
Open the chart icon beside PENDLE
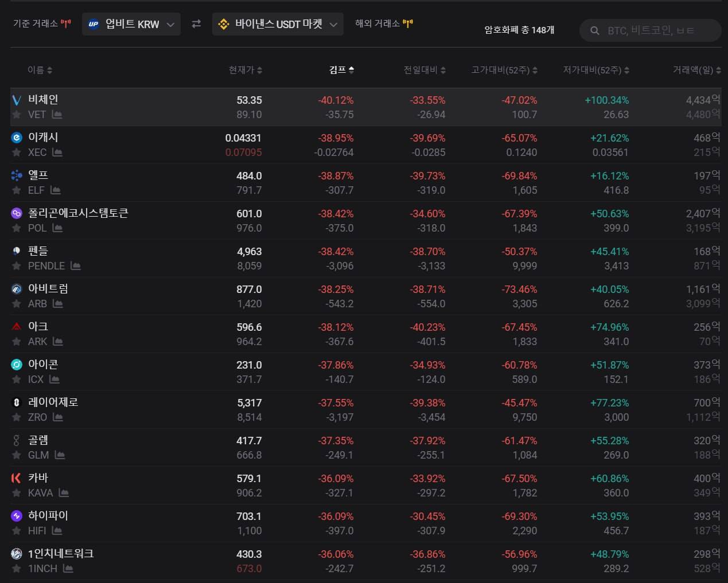coord(76,266)
